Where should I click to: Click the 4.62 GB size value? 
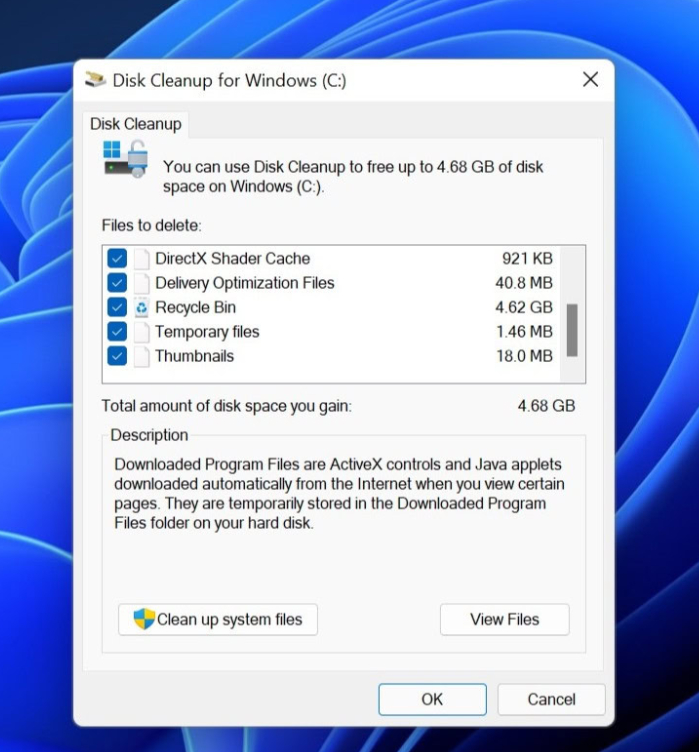click(524, 307)
